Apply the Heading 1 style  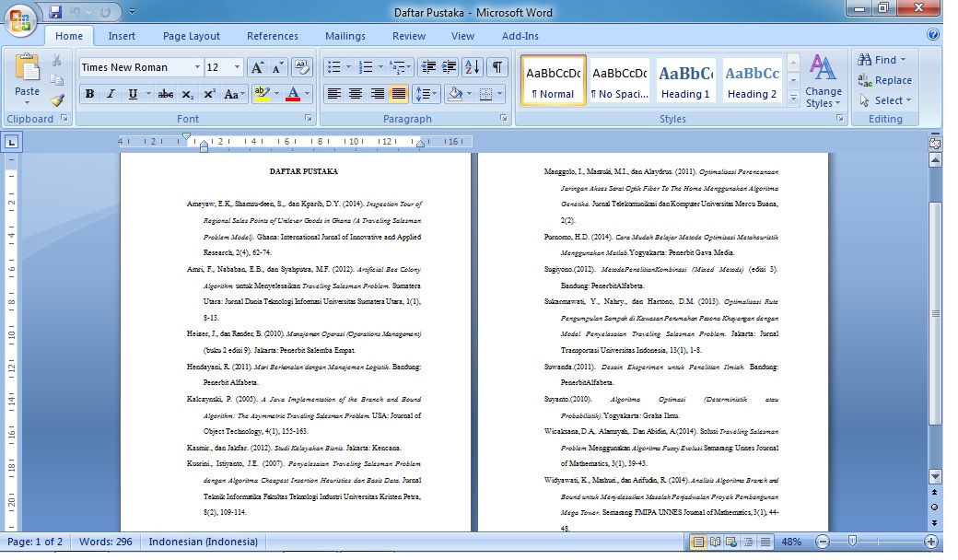685,81
